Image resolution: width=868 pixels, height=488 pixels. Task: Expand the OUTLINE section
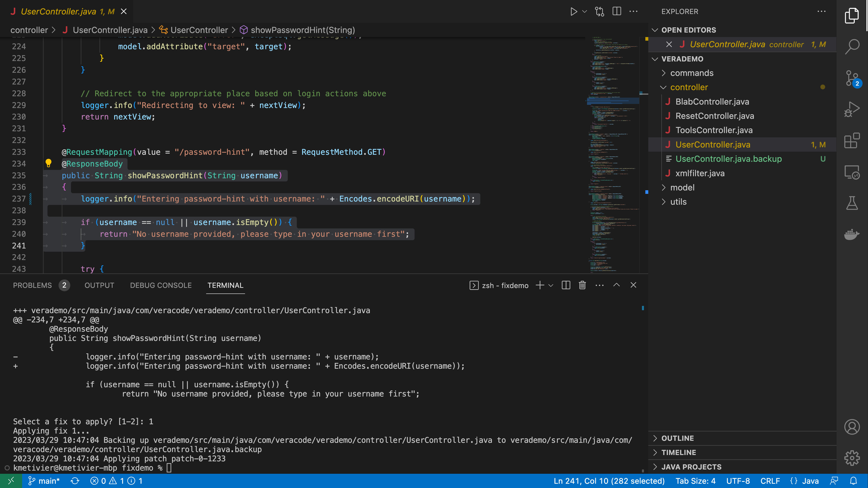point(677,438)
